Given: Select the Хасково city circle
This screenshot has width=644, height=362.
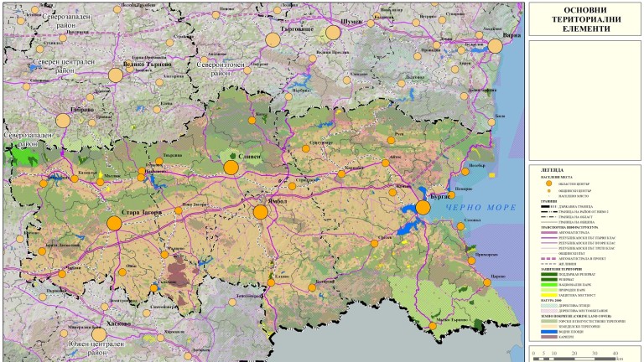Looking at the screenshot, I should tap(99, 334).
